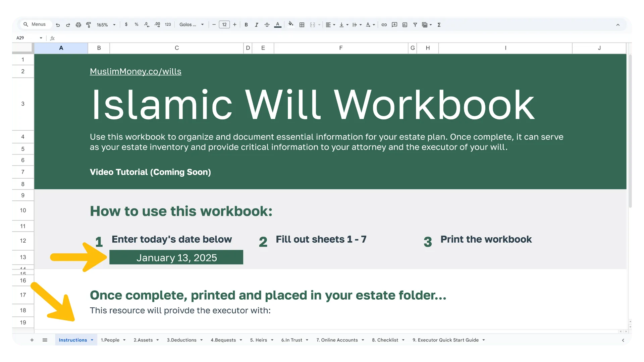Expand merge type dropdown arrow
Image resolution: width=644 pixels, height=362 pixels.
point(319,25)
